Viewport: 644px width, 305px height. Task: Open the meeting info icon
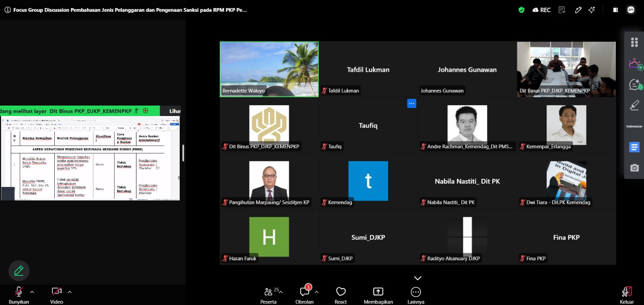point(7,10)
